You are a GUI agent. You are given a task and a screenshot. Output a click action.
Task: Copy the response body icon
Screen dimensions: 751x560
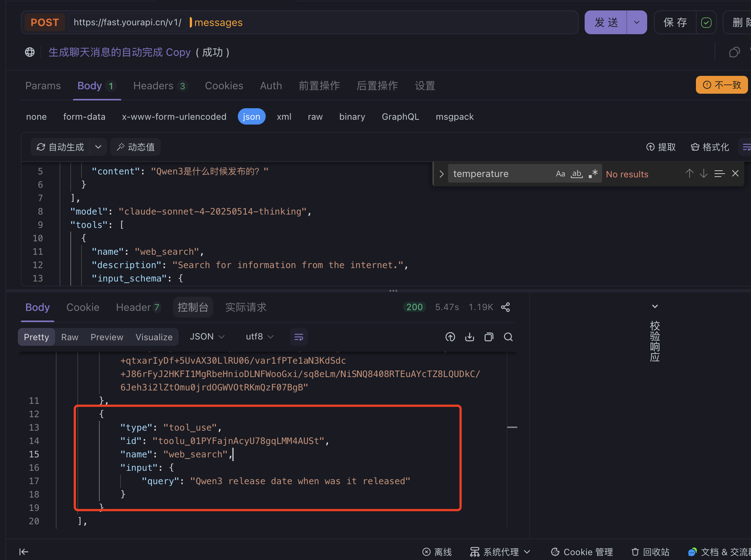click(489, 337)
